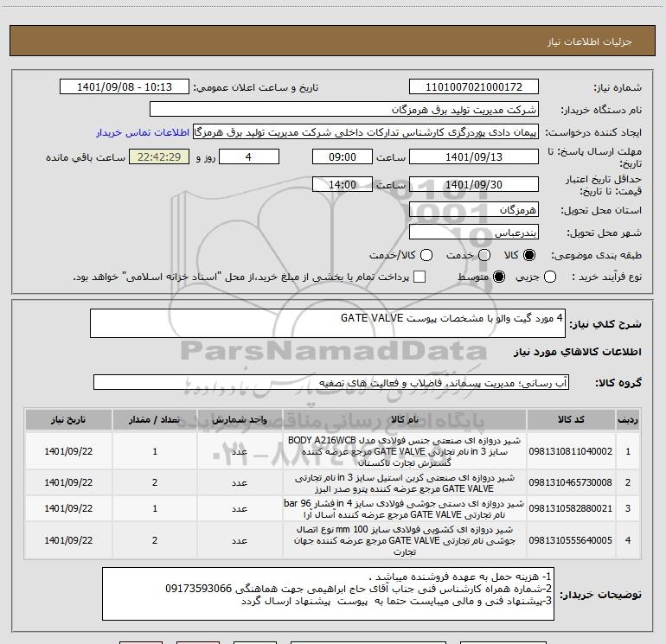Viewport: 666px width, 644px height.
Task: Click the اطلاعات کالاهای مورد نیاز heading
Action: click(577, 352)
